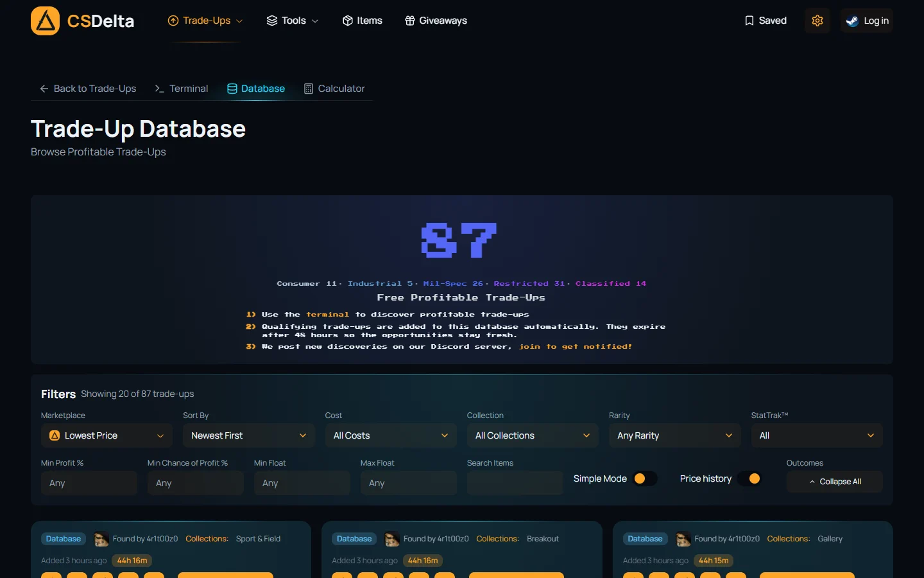The height and width of the screenshot is (578, 924).
Task: Click the Giveaways gift icon
Action: 410,21
